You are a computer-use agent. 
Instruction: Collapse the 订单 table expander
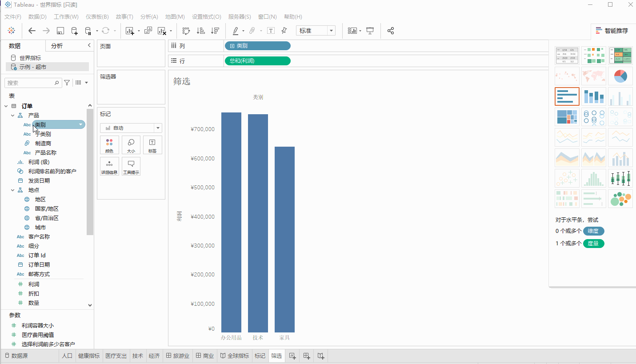click(6, 106)
